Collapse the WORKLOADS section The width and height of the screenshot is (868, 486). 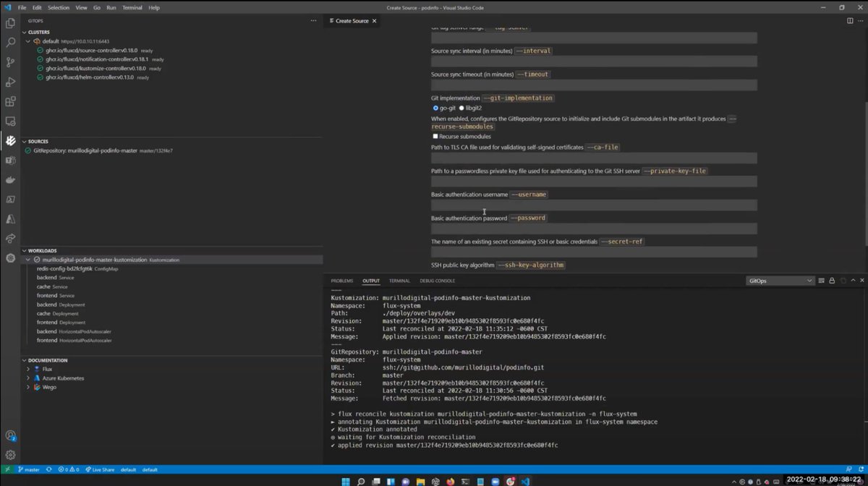tap(25, 250)
